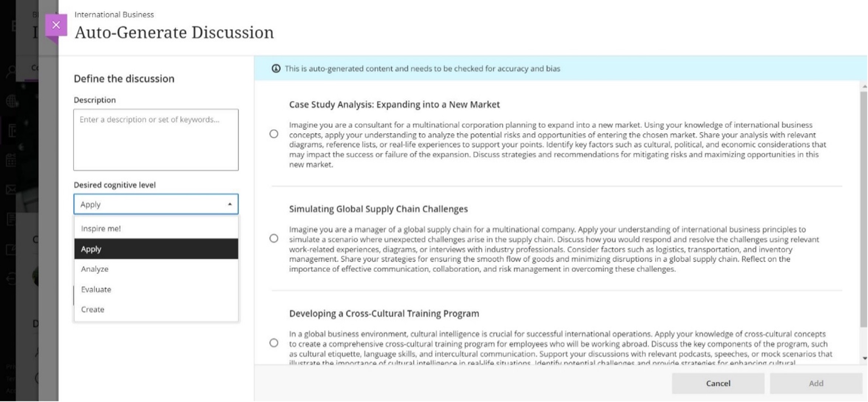This screenshot has height=402, width=868.
Task: Pick "Create" from the cognitive level options
Action: [x=93, y=309]
